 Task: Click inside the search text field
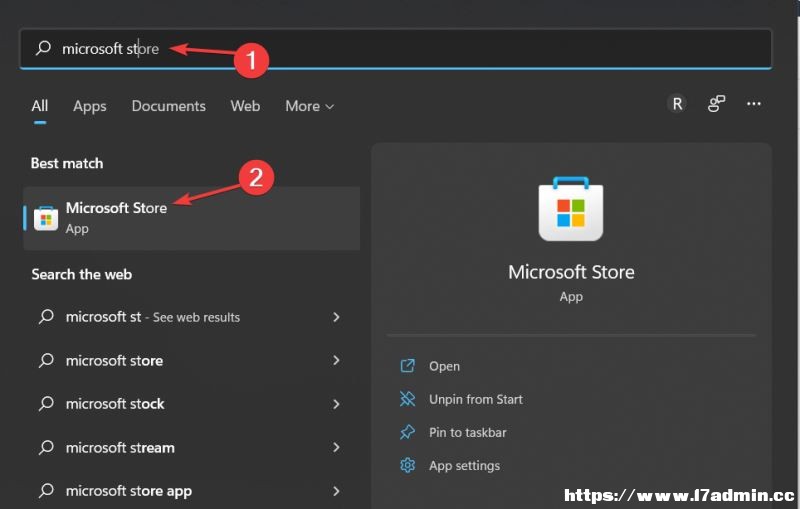click(395, 48)
